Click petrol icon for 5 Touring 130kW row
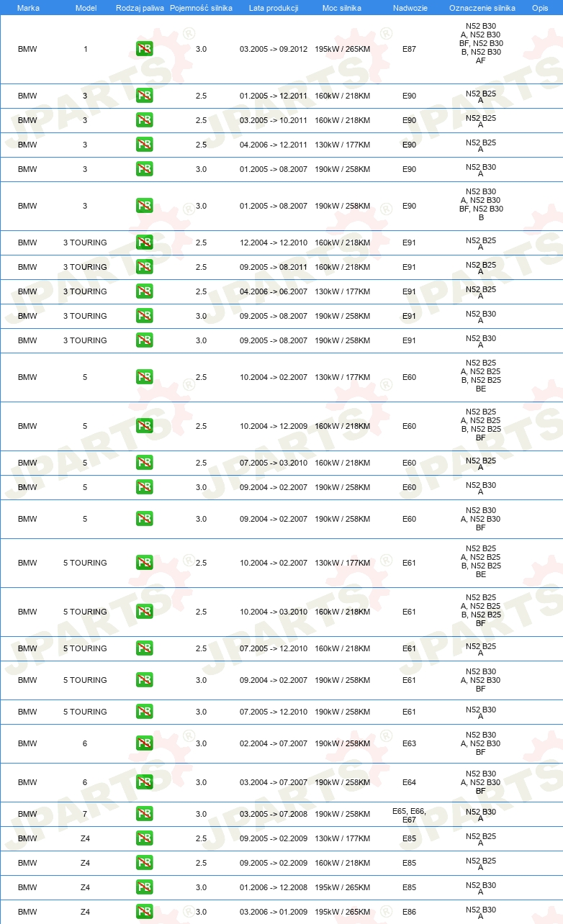The height and width of the screenshot is (924, 563). pos(144,563)
